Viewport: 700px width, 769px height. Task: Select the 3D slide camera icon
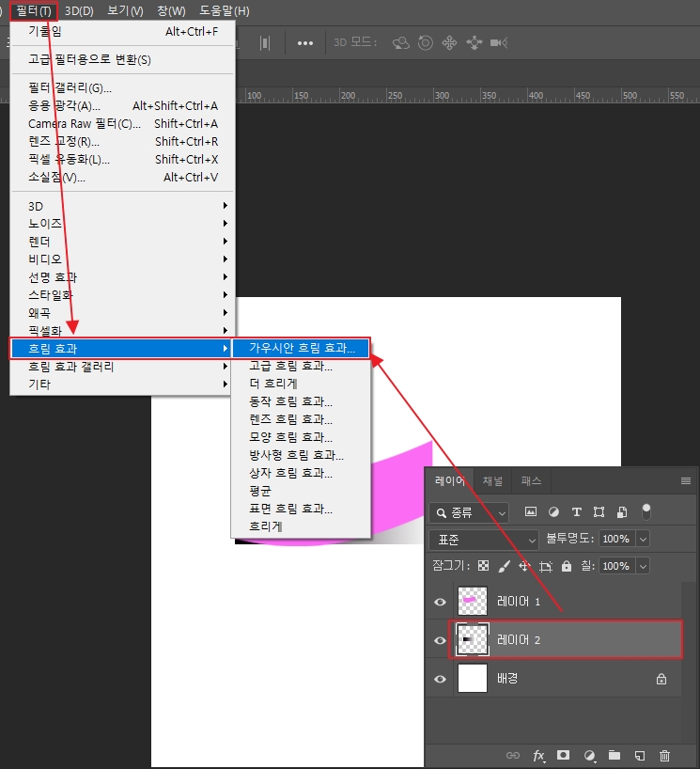[474, 43]
